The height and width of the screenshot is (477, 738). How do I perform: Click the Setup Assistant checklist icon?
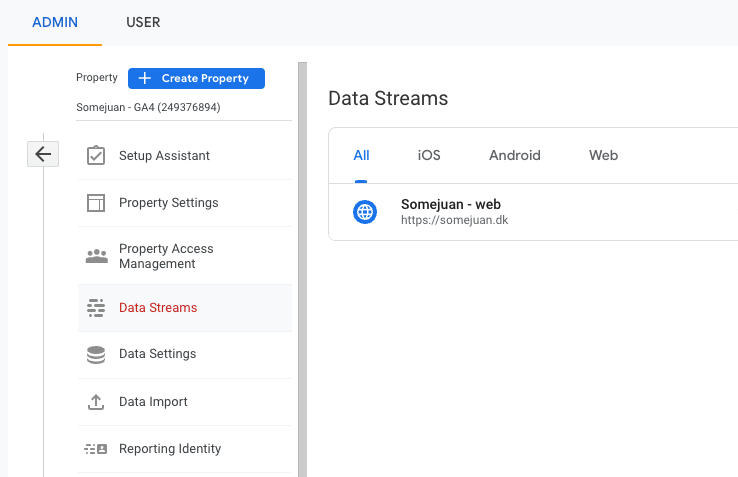[96, 156]
